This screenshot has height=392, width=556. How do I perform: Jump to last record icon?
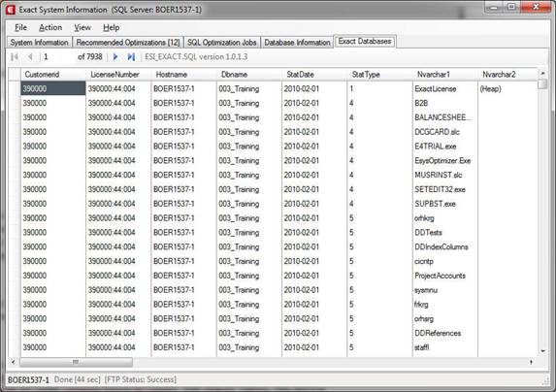click(x=131, y=56)
